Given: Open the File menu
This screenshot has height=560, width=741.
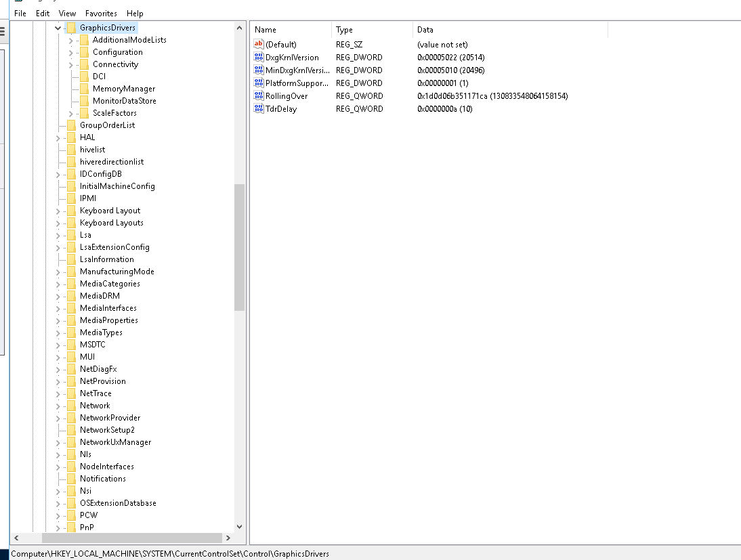Looking at the screenshot, I should 20,14.
